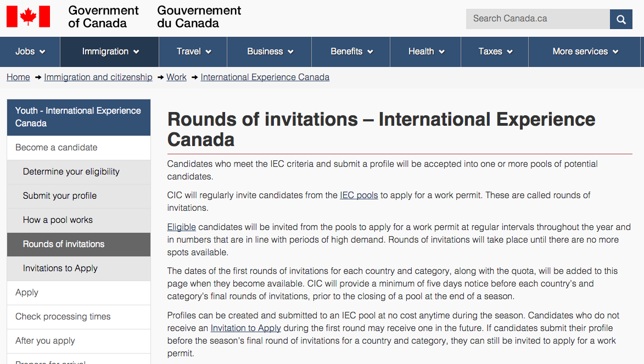644x364 pixels.
Task: Open the More services menu
Action: (x=585, y=52)
